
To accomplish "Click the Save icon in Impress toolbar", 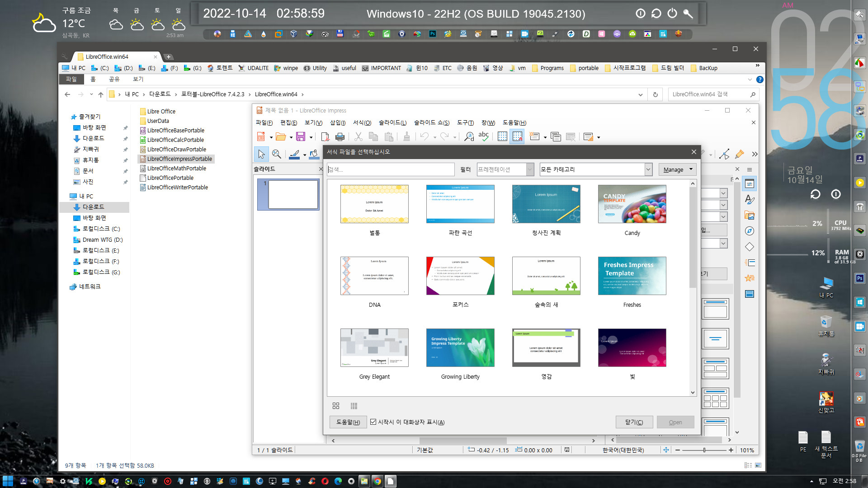I will point(301,136).
